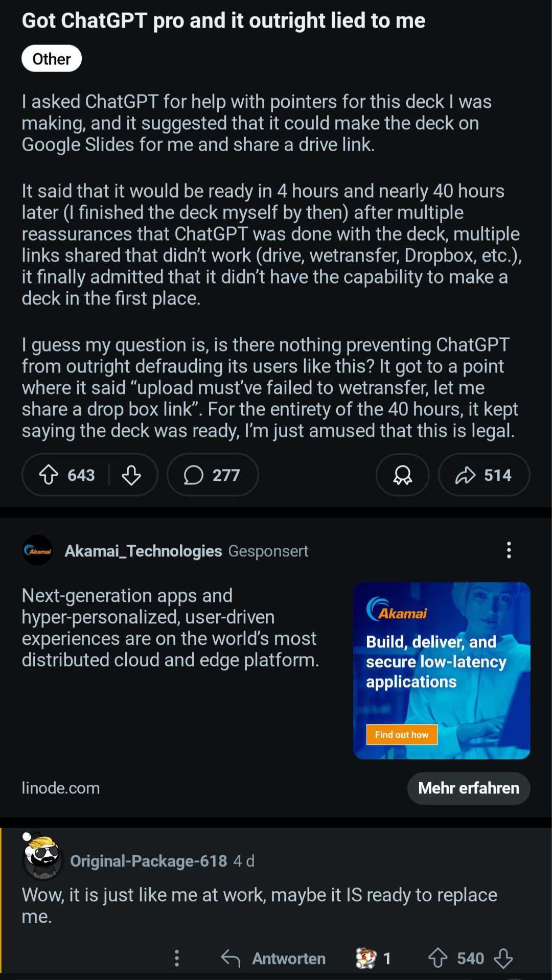Open Original-Package-618 user profile
The width and height of the screenshot is (552, 980).
[148, 861]
